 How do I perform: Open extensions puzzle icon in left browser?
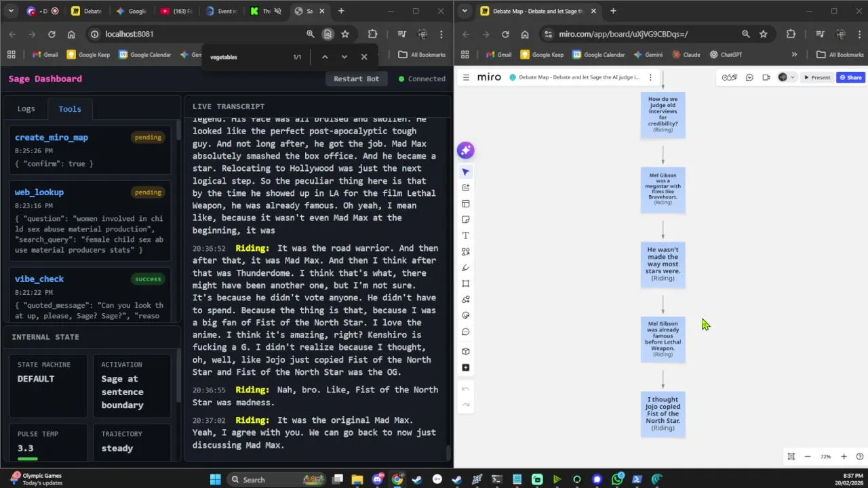click(x=372, y=34)
